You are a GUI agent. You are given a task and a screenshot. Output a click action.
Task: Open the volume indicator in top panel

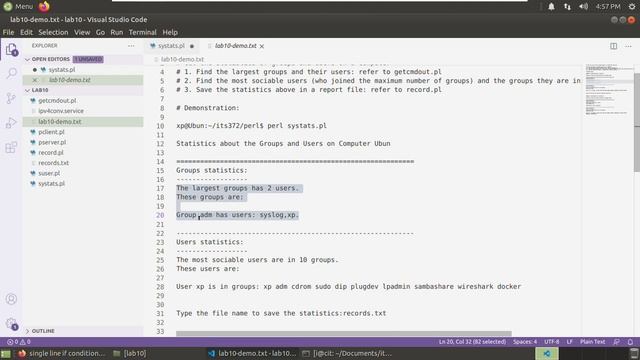583,7
